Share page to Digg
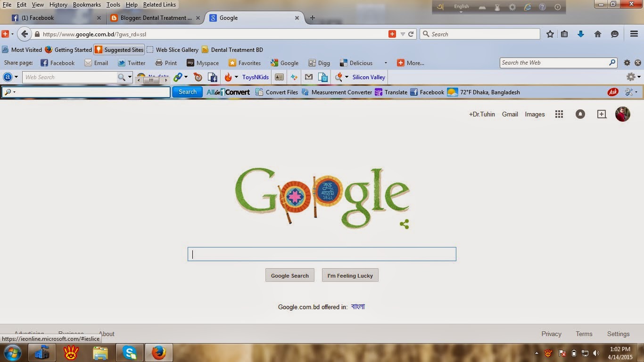Viewport: 644px width, 362px height. point(319,63)
